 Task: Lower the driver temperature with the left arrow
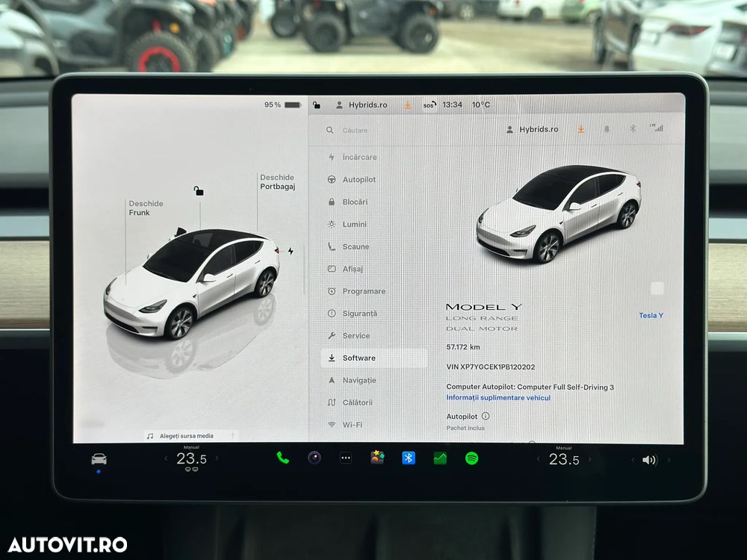(166, 458)
